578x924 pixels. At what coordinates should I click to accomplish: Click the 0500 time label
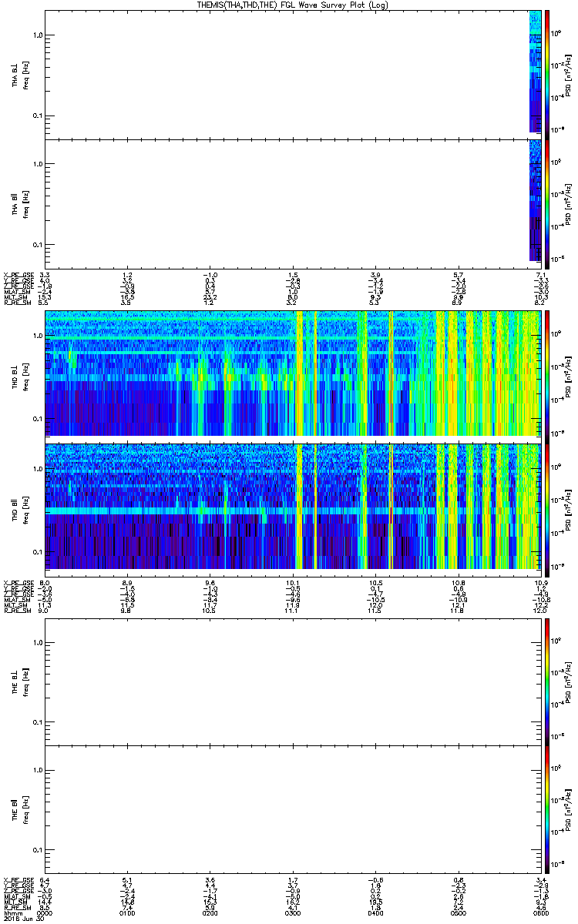[459, 912]
